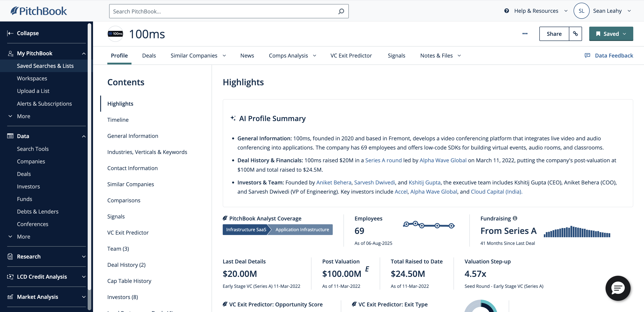Open the VC Exit Predictor tab
This screenshot has height=312, width=644.
pyautogui.click(x=351, y=56)
